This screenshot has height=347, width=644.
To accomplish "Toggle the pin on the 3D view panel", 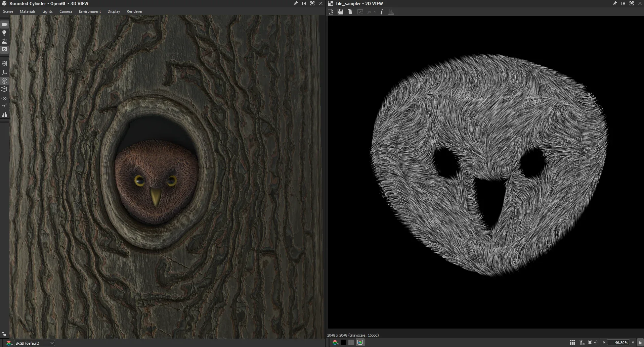I will point(295,3).
